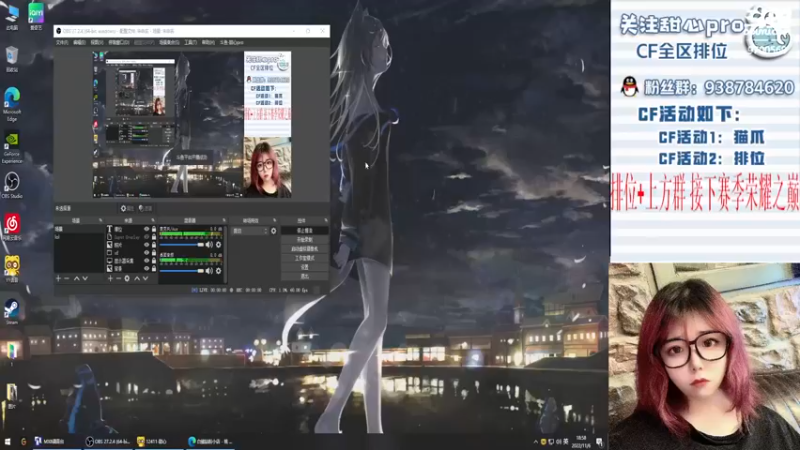Image resolution: width=800 pixels, height=450 pixels.
Task: Open the Help menu in OBS
Action: coord(208,42)
